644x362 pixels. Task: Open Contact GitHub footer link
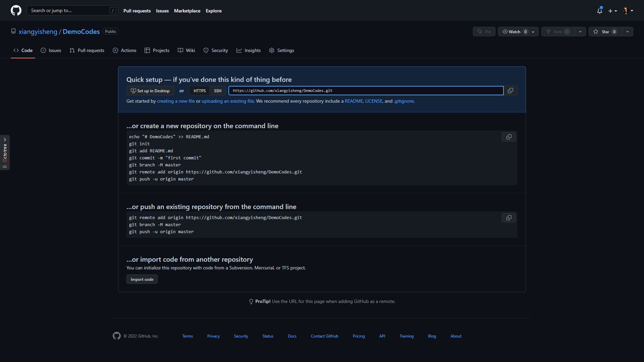coord(324,336)
